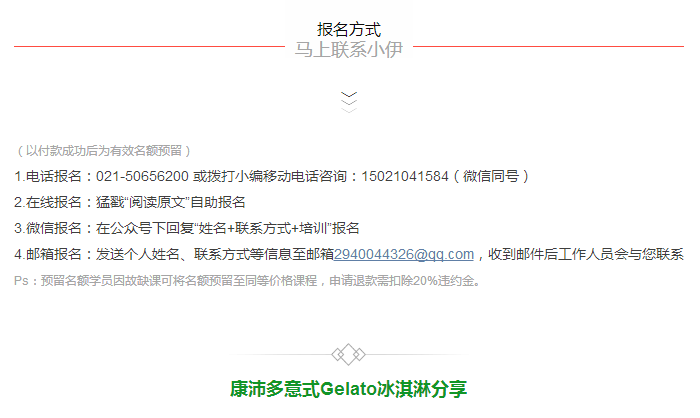Click the 微信同号 parenthetical text

491,176
